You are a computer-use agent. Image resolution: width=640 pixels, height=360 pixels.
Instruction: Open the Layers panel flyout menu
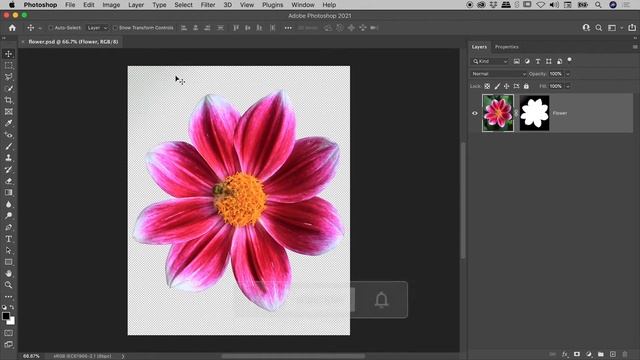click(635, 47)
